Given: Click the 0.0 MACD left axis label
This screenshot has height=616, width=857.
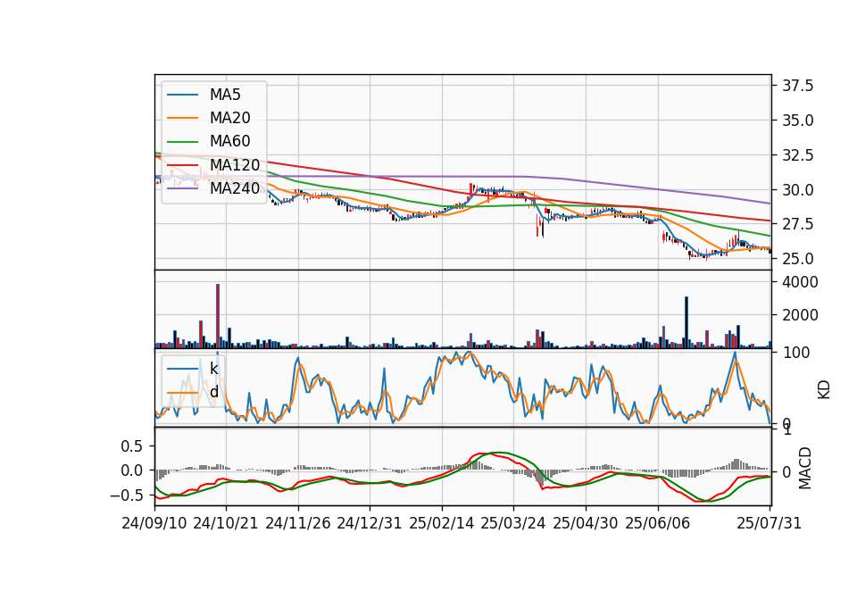Looking at the screenshot, I should (x=131, y=470).
